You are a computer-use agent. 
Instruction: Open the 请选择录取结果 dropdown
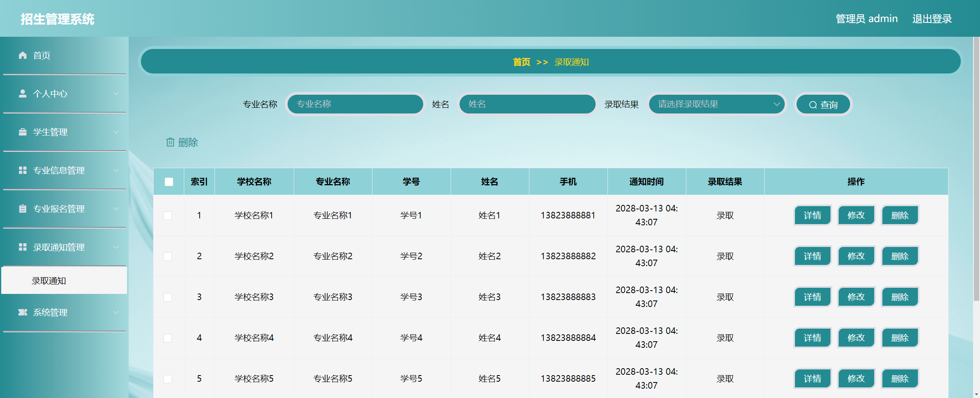(717, 104)
